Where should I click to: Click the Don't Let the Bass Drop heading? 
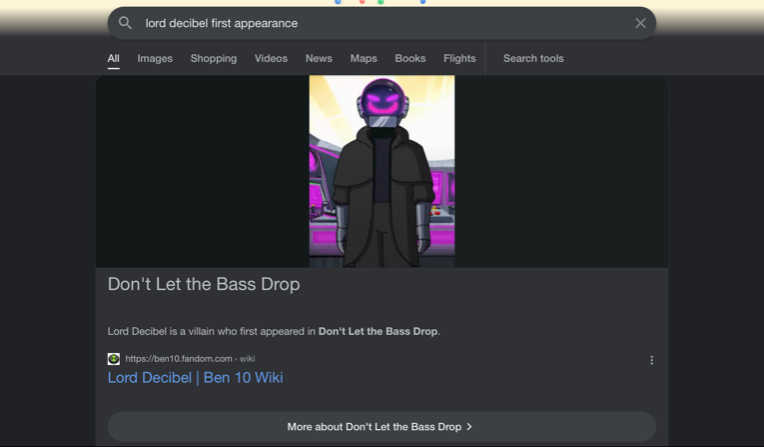coord(204,284)
